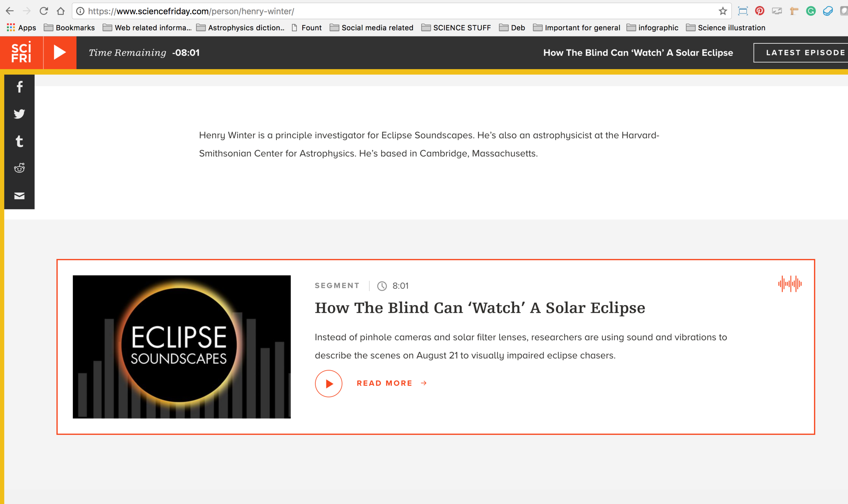Open the SCIENCE STUFF bookmark folder
This screenshot has width=848, height=504.
pos(456,28)
